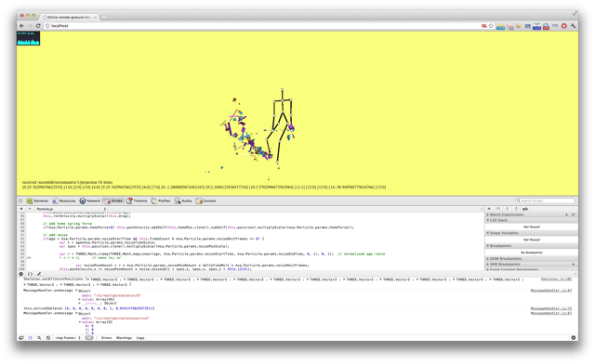The height and width of the screenshot is (364, 595).
Task: Open the Chrome wrench settings menu
Action: (573, 26)
